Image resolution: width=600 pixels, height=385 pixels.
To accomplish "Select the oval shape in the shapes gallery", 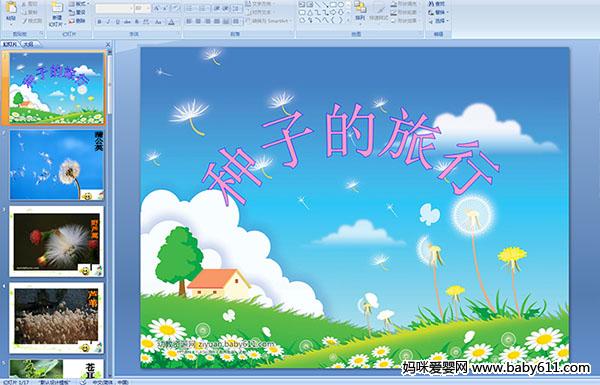I will point(342,5).
